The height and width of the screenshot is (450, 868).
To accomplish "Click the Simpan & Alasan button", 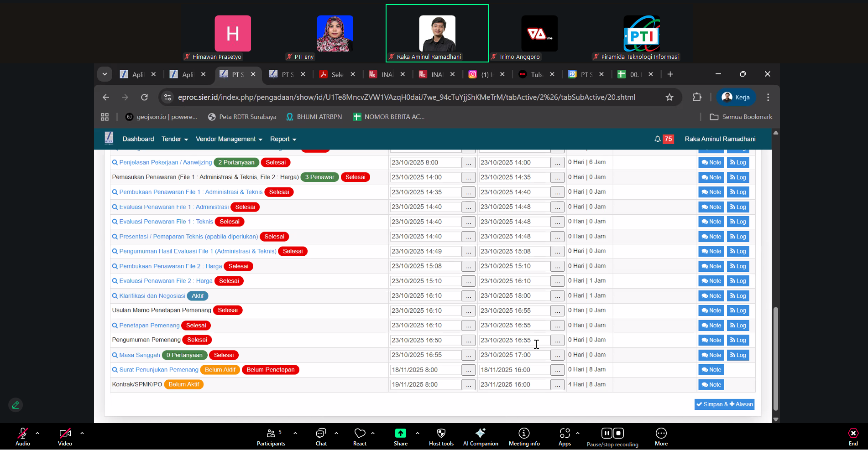I will click(x=724, y=404).
